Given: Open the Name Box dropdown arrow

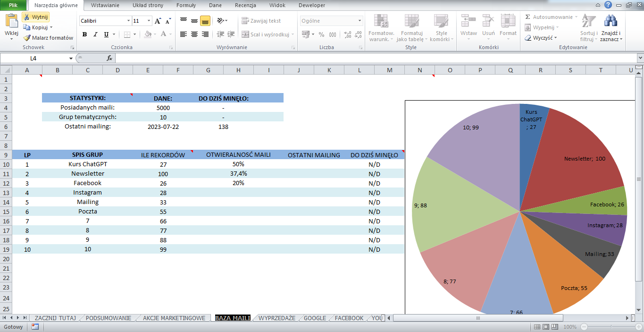Looking at the screenshot, I should click(x=71, y=58).
